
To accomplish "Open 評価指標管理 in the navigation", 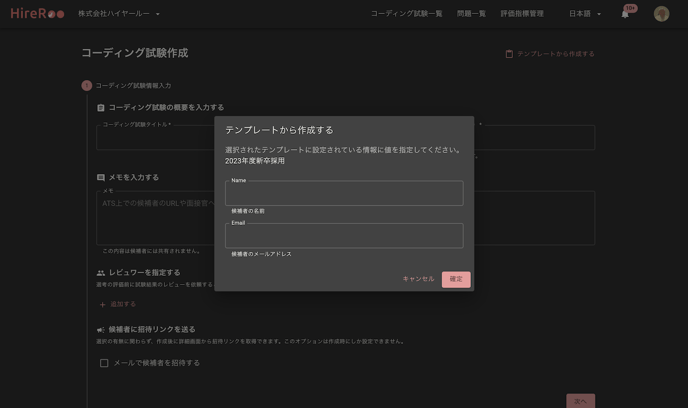I will click(522, 14).
